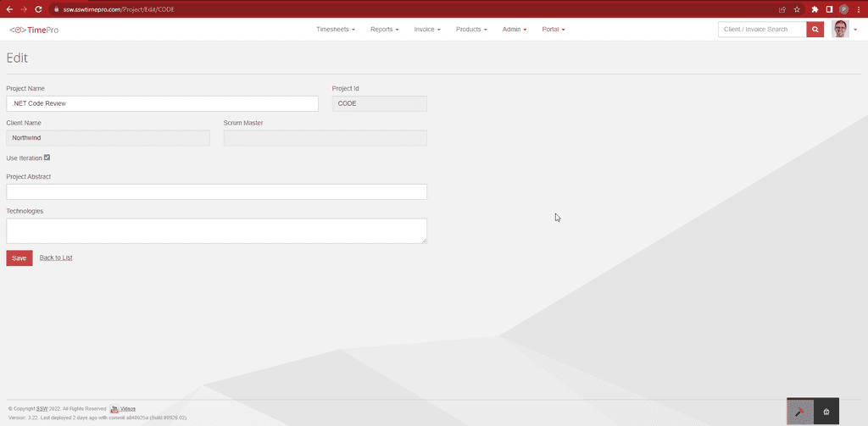Screen dimensions: 868x426
Task: Click the Save button
Action: point(19,258)
